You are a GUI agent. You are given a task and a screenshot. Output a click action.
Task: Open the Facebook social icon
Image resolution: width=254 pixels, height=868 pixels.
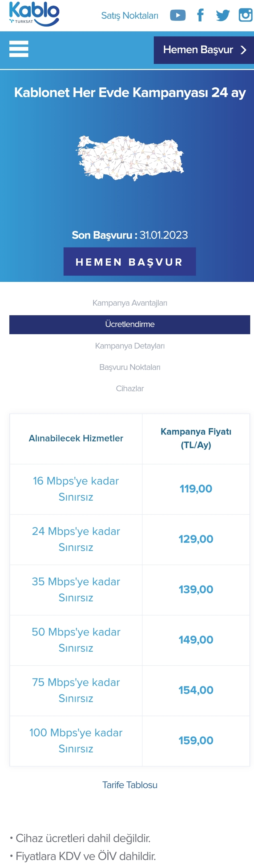pos(200,15)
